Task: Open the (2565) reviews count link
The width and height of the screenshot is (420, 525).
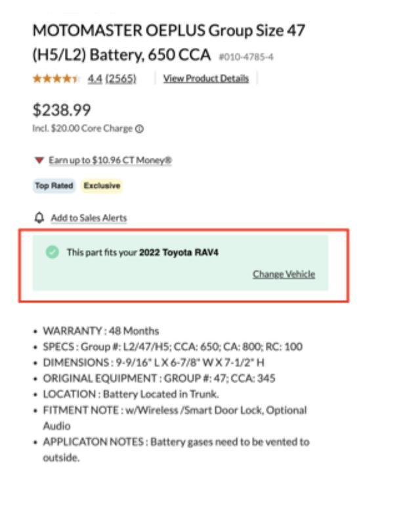Action: click(x=121, y=79)
